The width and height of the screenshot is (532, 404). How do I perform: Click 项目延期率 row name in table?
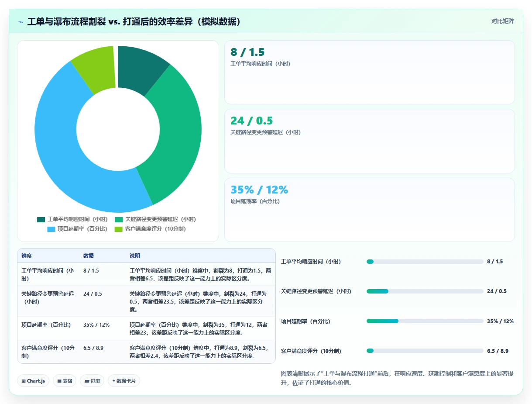pos(46,325)
